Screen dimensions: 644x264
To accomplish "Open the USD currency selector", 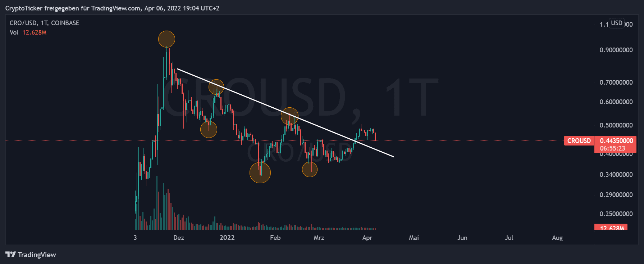I will pyautogui.click(x=616, y=23).
